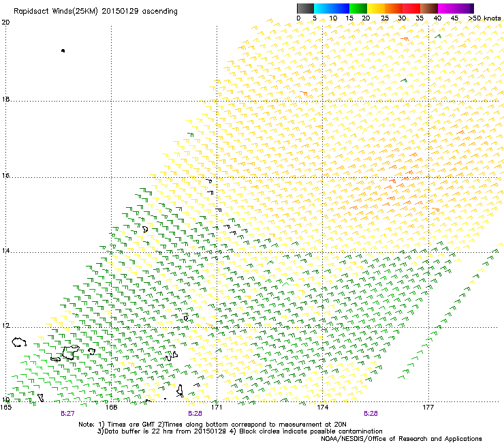The height and width of the screenshot is (443, 504).
Task: Click the longitude label '171'
Action: coord(217,408)
